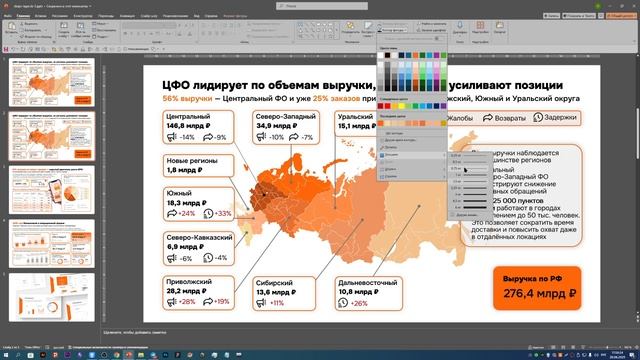Click the Reuse Slides icon in the Slides group
Viewport: 640px width, 360px height.
80,26
